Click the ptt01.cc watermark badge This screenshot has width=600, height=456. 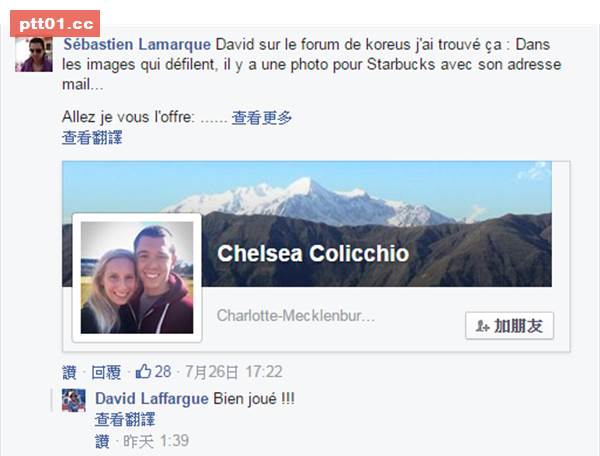55,24
